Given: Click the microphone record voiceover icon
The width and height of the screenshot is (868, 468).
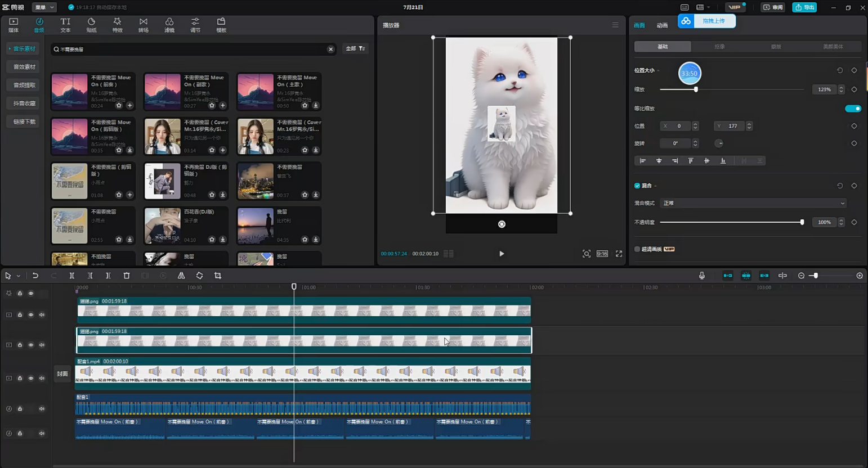Looking at the screenshot, I should 702,276.
